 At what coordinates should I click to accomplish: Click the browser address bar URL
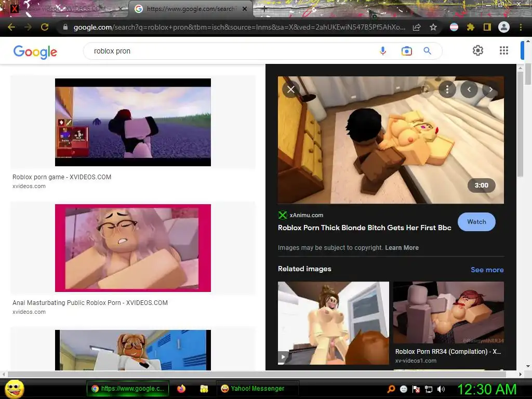pyautogui.click(x=239, y=27)
